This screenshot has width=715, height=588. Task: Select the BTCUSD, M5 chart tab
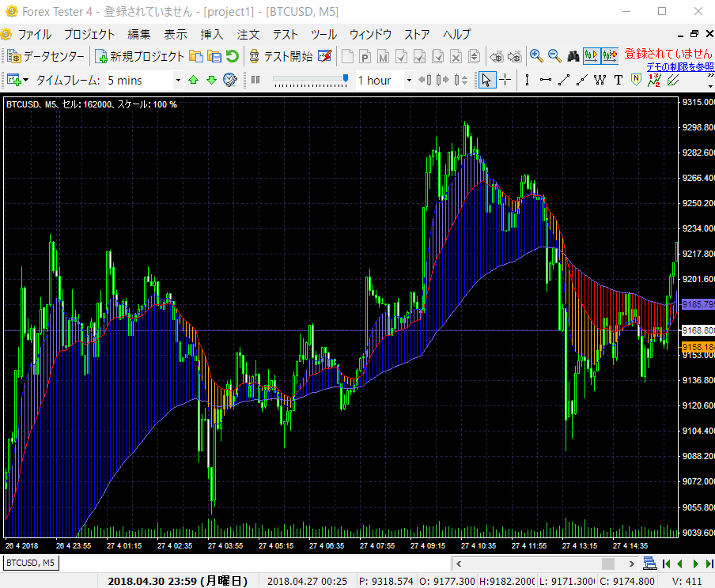coord(30,563)
